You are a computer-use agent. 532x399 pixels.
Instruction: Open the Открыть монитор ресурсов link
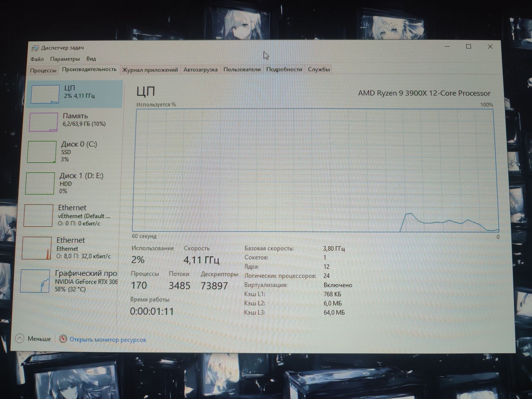pyautogui.click(x=108, y=340)
